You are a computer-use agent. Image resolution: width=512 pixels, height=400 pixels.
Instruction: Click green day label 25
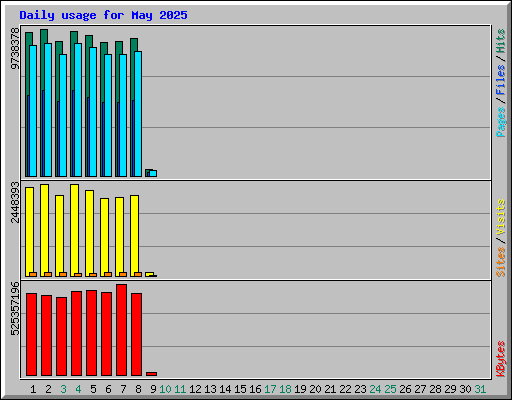(x=390, y=389)
